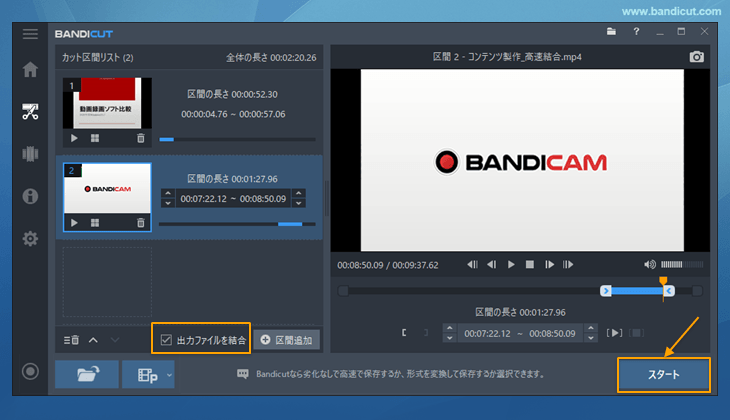Open the Information page in sidebar
This screenshot has width=730, height=420.
pos(30,196)
